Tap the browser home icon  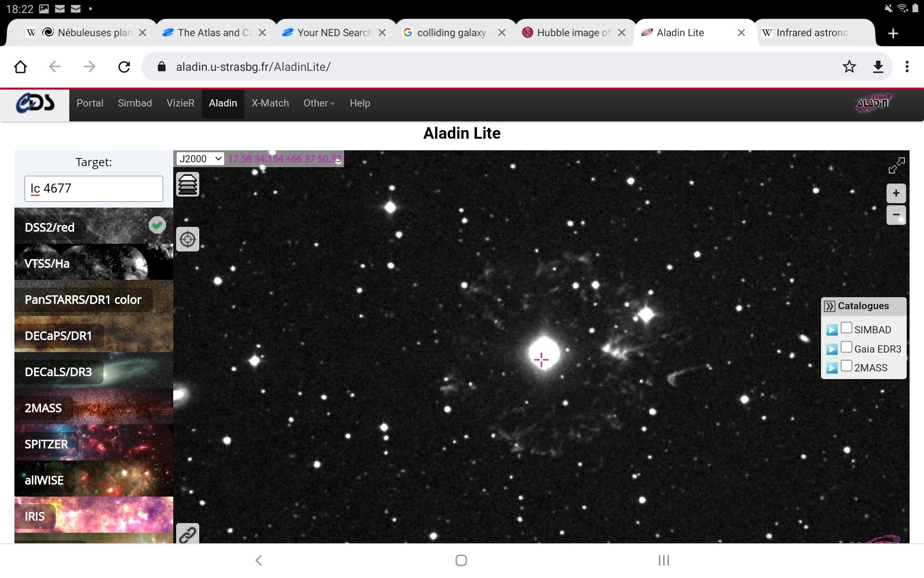click(20, 66)
